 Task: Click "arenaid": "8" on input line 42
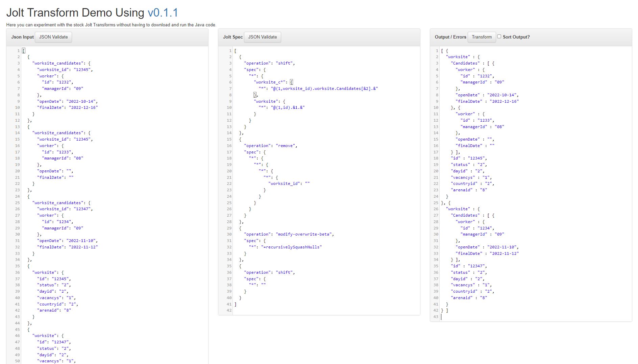point(54,310)
